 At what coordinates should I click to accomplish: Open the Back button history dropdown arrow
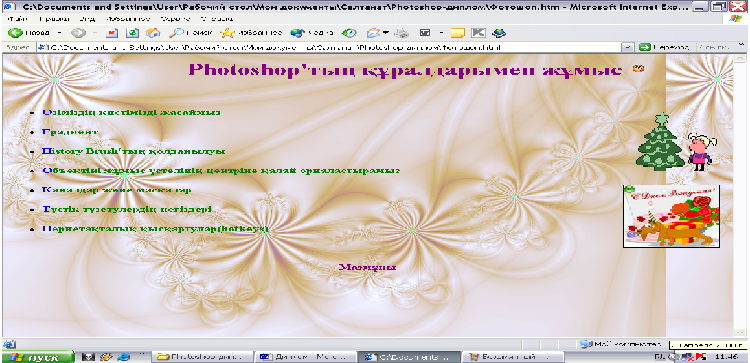(x=60, y=33)
